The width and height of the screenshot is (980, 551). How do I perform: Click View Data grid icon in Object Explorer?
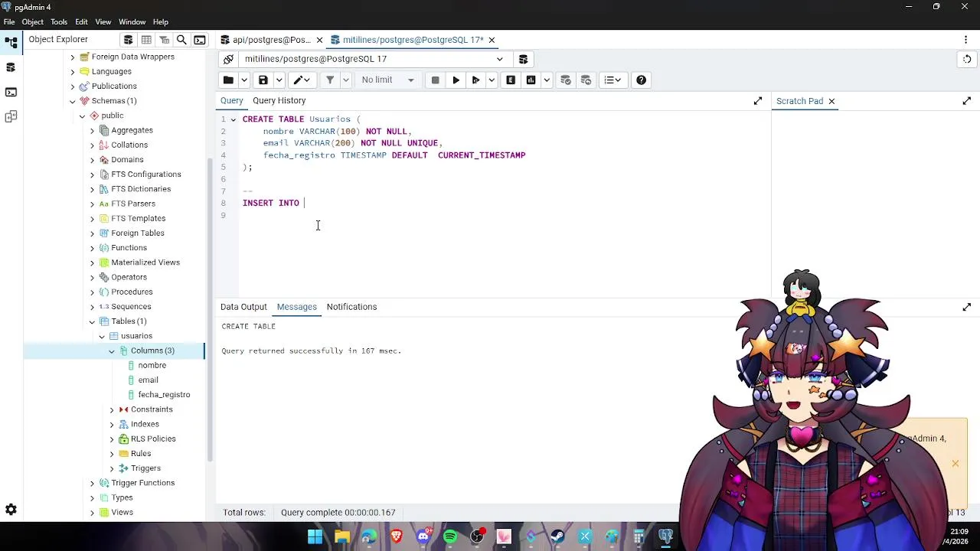[x=146, y=40]
